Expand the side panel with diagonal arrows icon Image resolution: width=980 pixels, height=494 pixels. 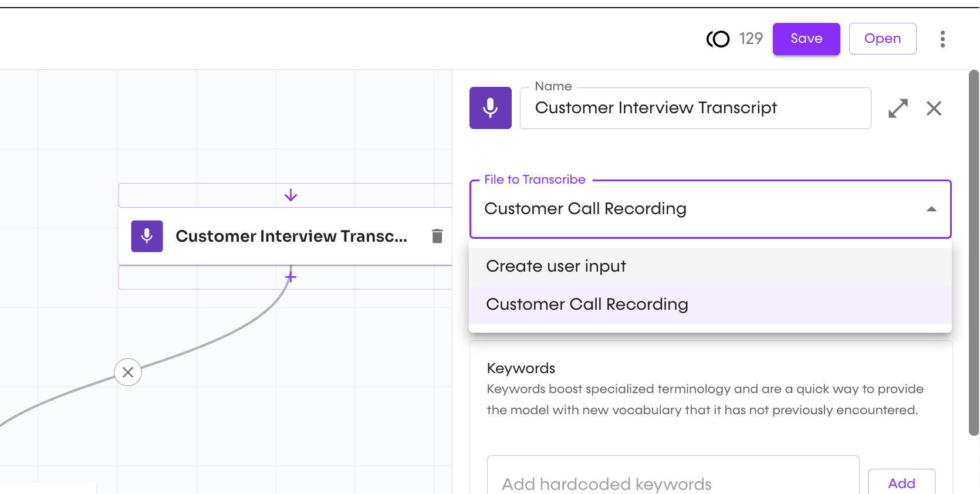tap(898, 109)
